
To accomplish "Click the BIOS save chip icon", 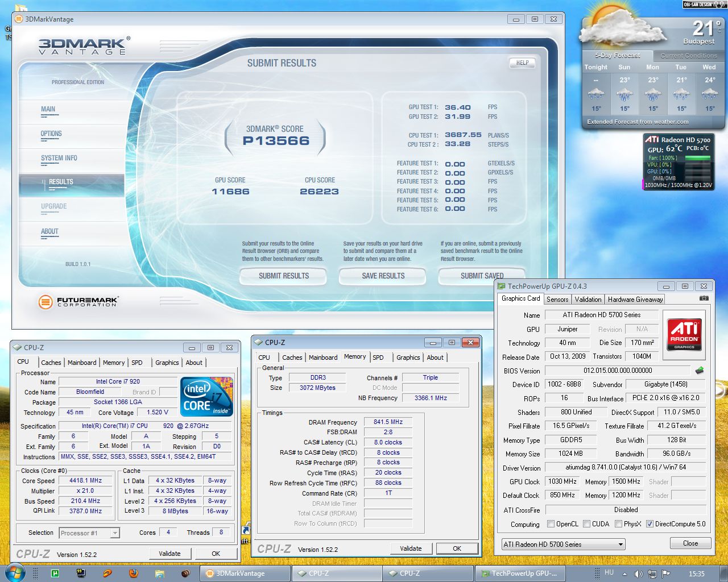I will pyautogui.click(x=700, y=371).
